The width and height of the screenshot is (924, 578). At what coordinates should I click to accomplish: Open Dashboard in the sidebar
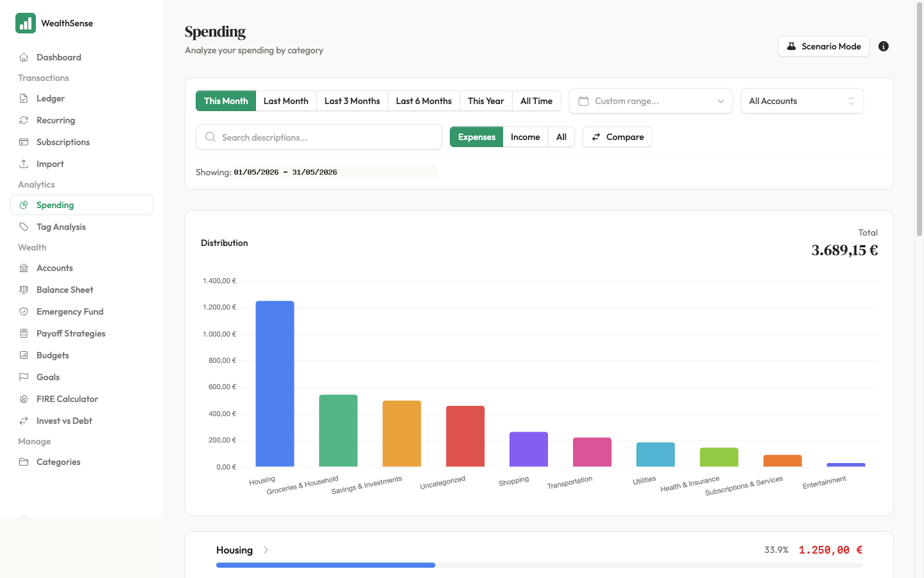coord(81,57)
